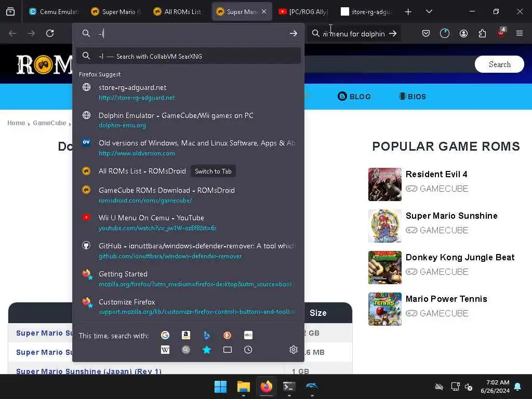532x399 pixels.
Task: Click the Donkey Kong Jungle Beat thumbnail
Action: click(x=385, y=268)
